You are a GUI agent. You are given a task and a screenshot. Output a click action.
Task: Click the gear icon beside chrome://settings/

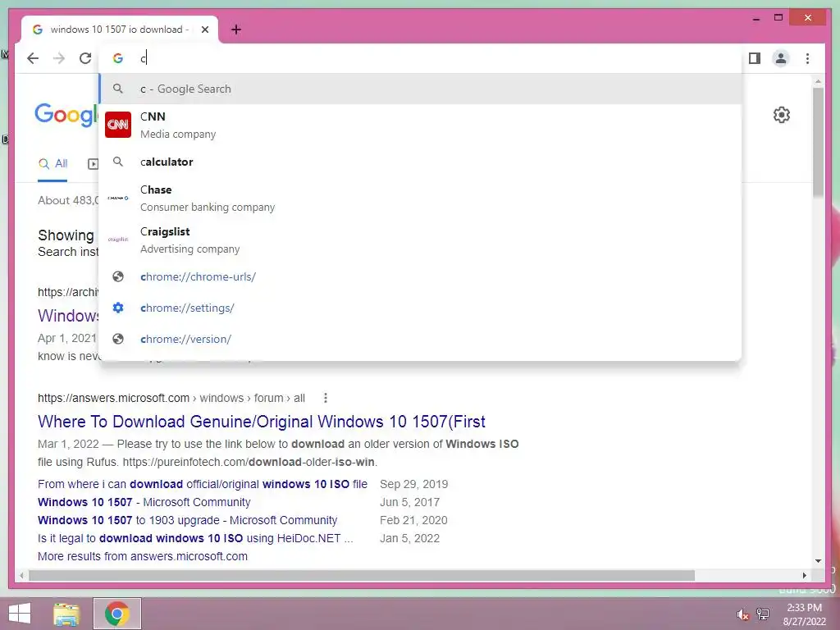coord(118,308)
